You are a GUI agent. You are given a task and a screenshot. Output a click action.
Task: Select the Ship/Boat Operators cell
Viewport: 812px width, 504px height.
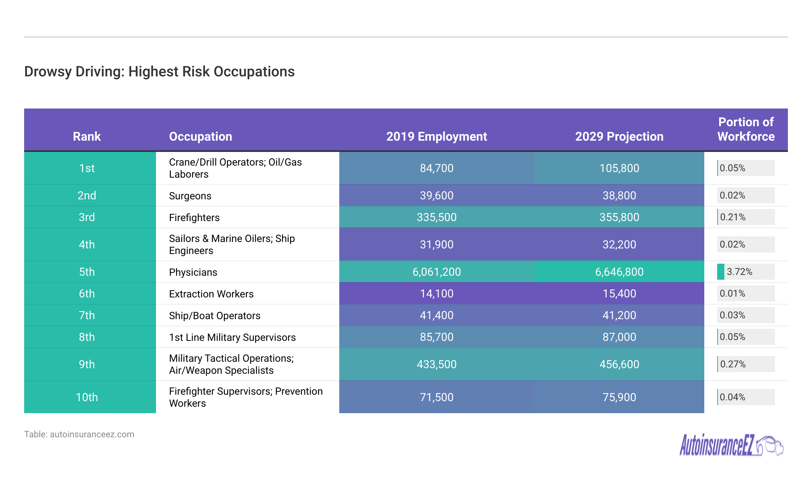point(215,316)
